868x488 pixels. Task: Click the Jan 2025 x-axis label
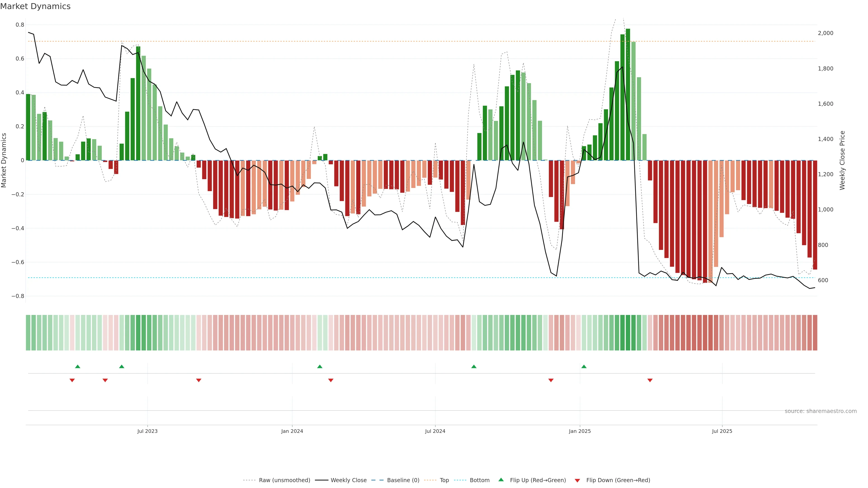tap(580, 431)
